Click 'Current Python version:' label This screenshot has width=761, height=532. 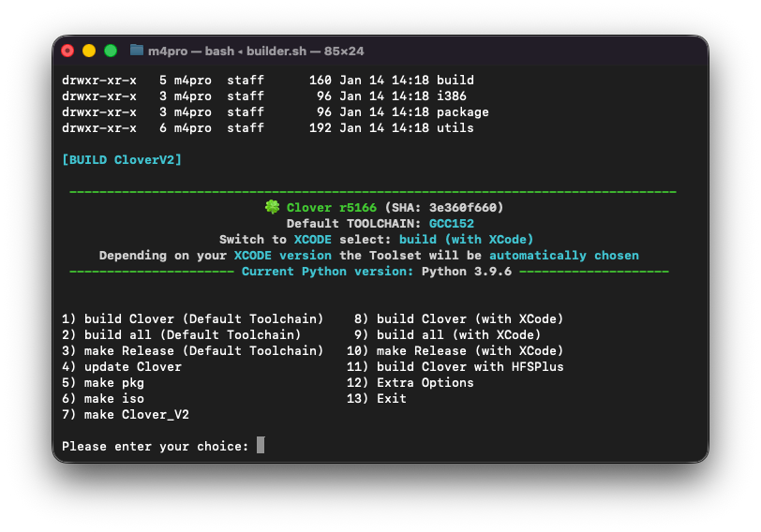click(x=328, y=272)
